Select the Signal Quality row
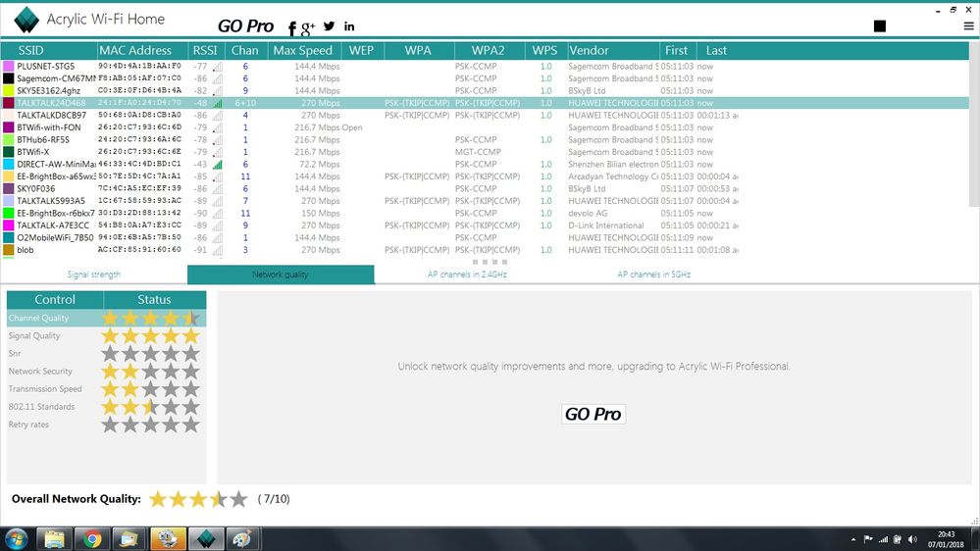The image size is (980, 551). click(x=106, y=335)
